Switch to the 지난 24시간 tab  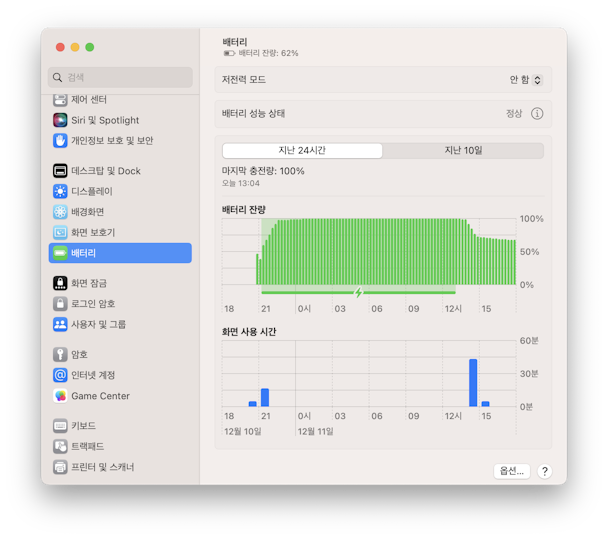point(302,150)
